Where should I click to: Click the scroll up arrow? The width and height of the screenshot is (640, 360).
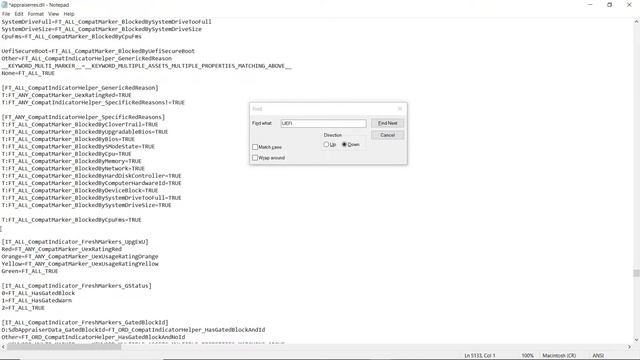click(636, 22)
